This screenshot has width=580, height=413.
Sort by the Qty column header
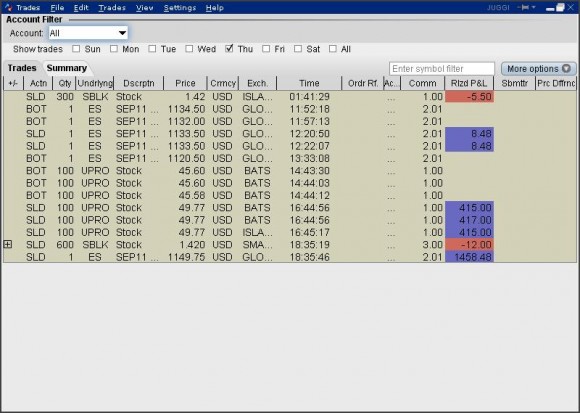(64, 84)
